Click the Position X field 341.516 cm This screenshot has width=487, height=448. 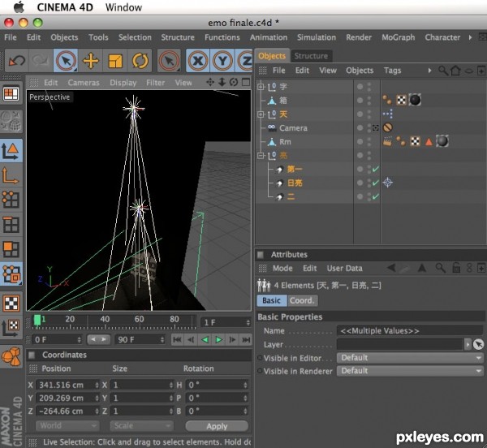point(67,385)
